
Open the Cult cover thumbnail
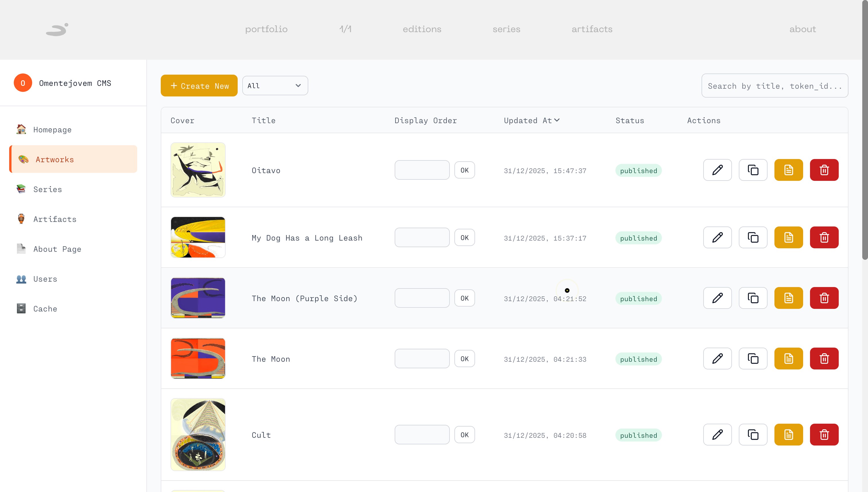(x=198, y=435)
